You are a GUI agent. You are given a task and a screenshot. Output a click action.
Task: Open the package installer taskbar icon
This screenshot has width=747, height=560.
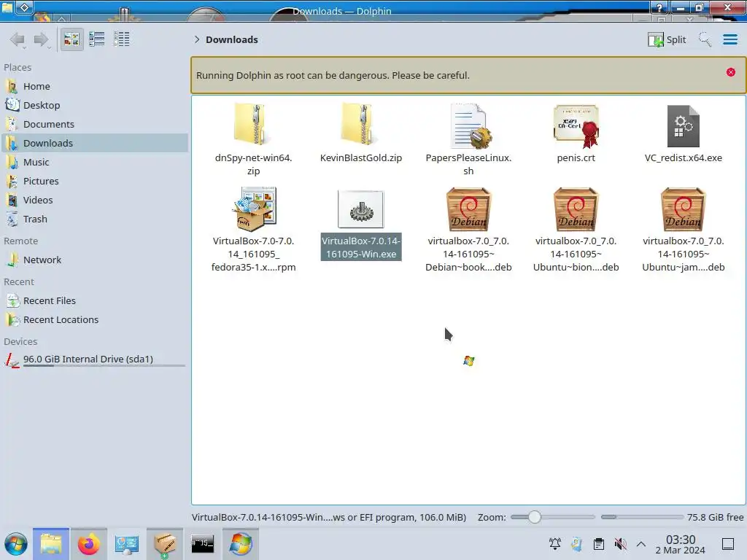point(164,544)
